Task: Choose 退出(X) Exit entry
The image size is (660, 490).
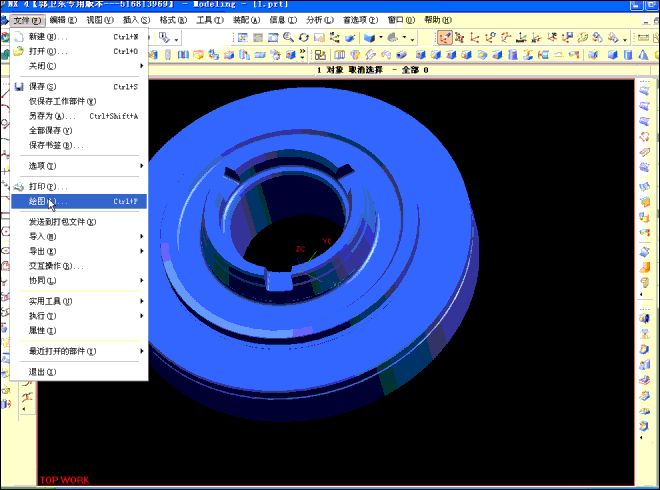Action: [79, 372]
